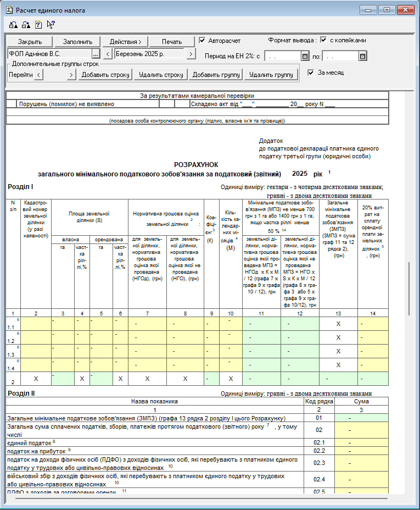420x510 pixels.
Task: Click the sum cell for row code 01
Action: point(362,418)
